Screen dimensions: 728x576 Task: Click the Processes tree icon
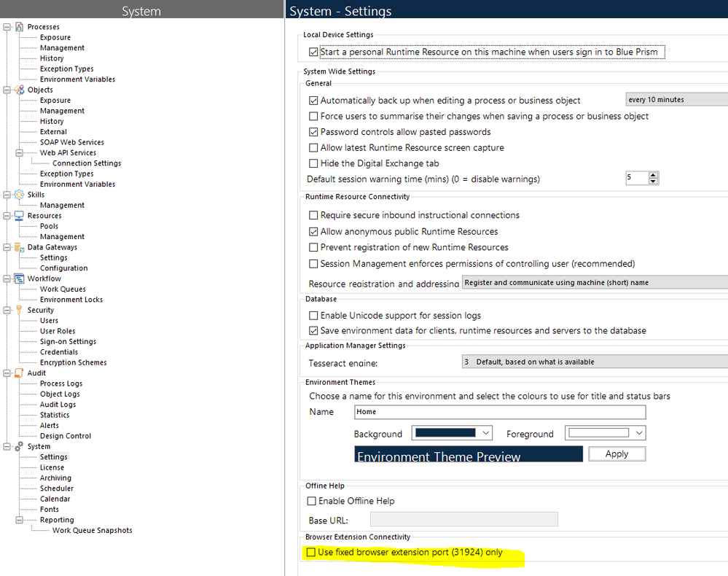(x=19, y=27)
